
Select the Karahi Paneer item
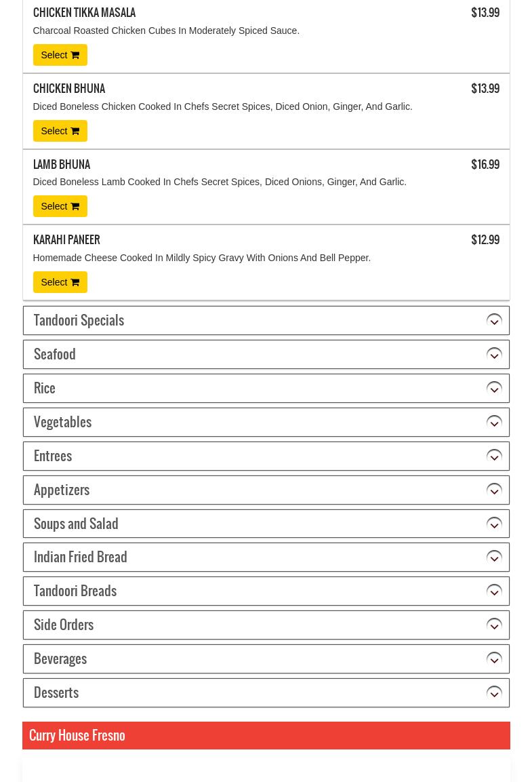pos(60,282)
